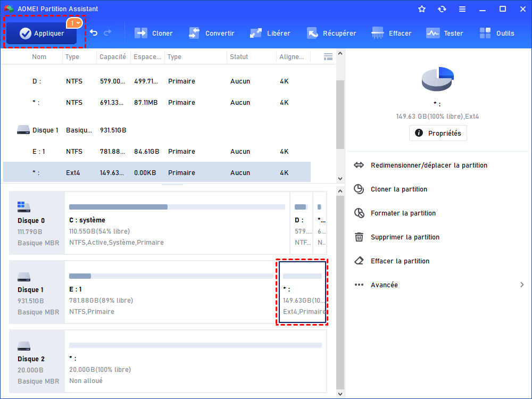Select the C: système partition block
This screenshot has height=399, width=532.
[x=177, y=223]
